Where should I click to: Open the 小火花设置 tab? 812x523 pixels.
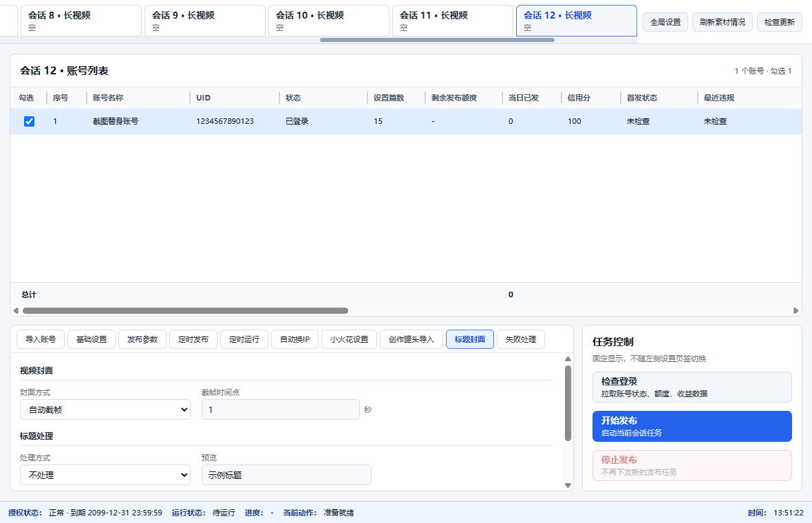[x=349, y=339]
